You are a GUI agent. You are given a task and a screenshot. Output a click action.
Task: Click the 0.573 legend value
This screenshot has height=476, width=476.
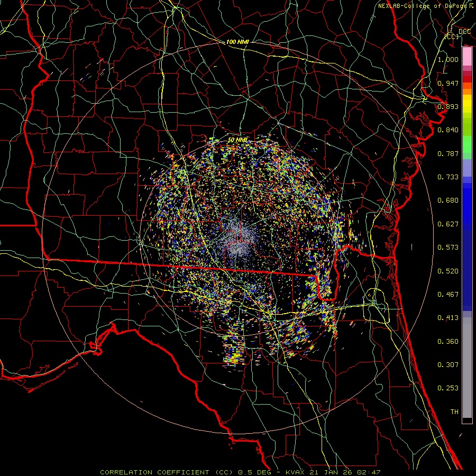(448, 248)
